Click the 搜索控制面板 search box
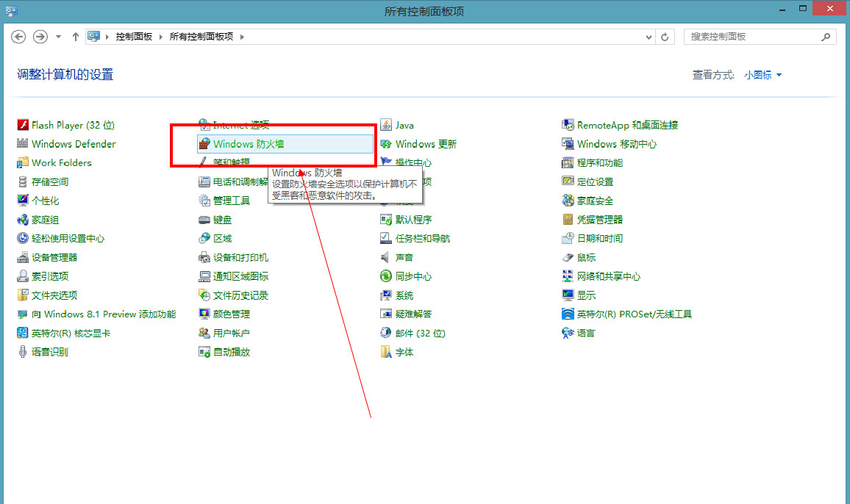 (760, 37)
